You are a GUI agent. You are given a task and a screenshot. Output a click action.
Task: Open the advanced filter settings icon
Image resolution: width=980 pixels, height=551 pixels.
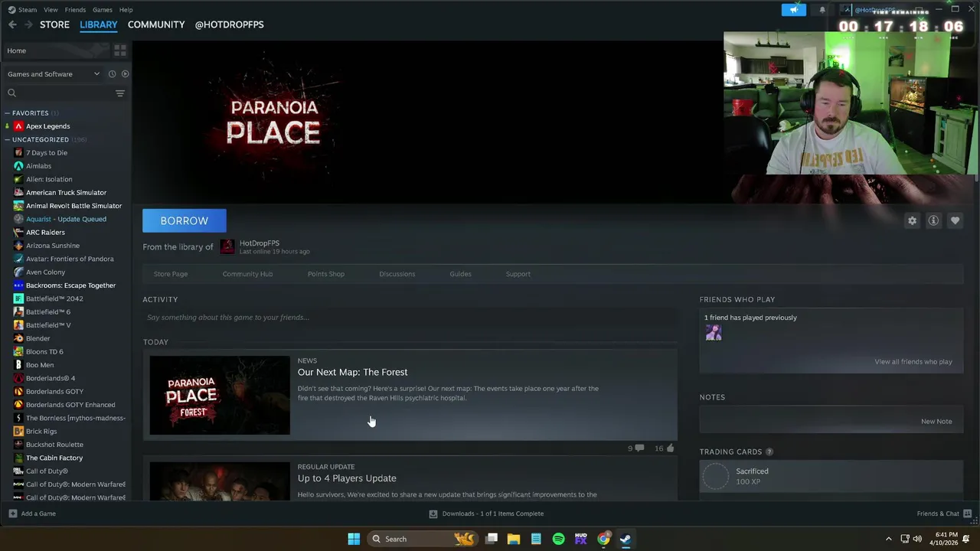tap(120, 93)
